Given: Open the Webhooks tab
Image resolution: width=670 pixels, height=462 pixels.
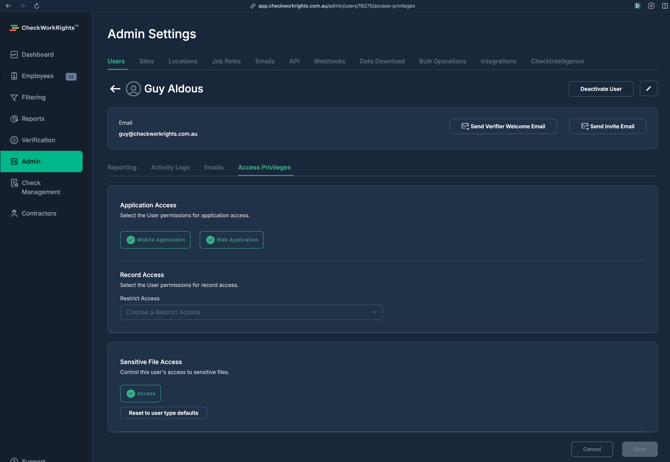Looking at the screenshot, I should coord(329,61).
